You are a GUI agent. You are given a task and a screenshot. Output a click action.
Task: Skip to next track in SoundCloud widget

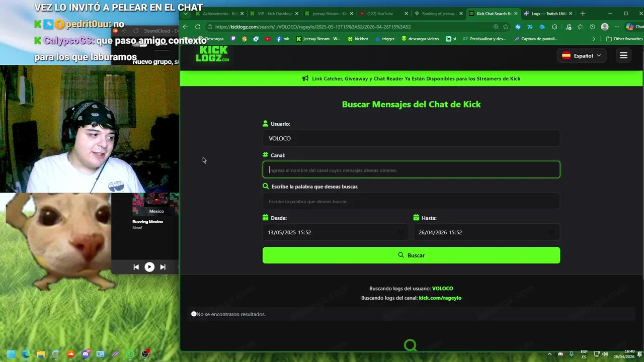163,267
